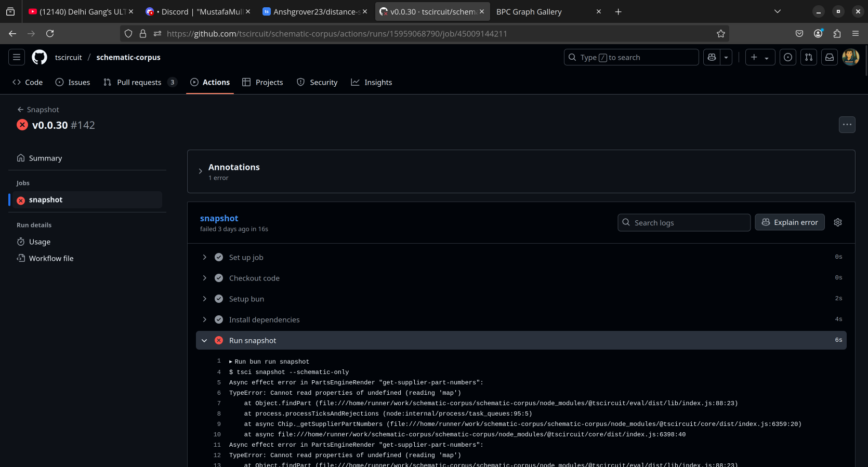Open the issues icon in header
Viewport: 868px width, 467px height.
coord(788,57)
